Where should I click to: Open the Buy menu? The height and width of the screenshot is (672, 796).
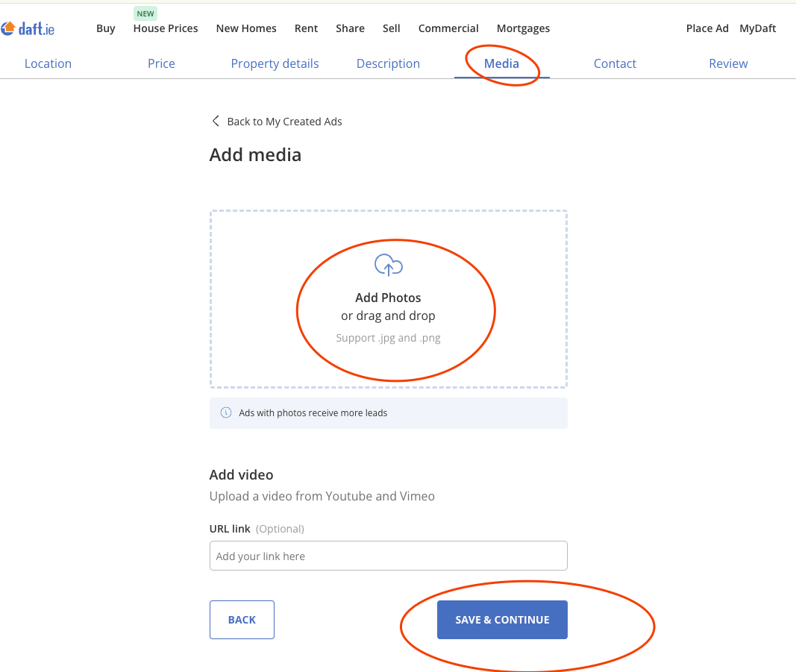pyautogui.click(x=106, y=28)
